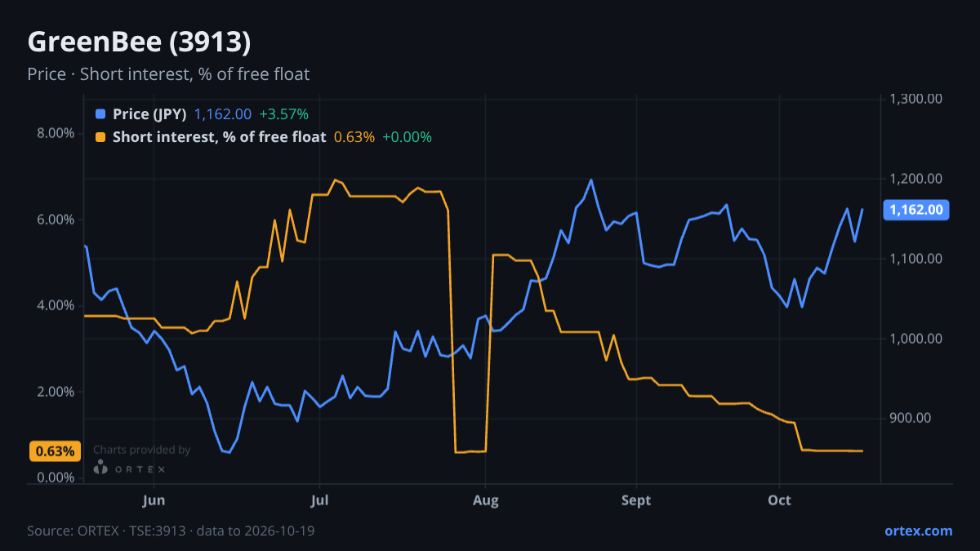
Task: Click the 8.00% left axis label
Action: point(56,133)
